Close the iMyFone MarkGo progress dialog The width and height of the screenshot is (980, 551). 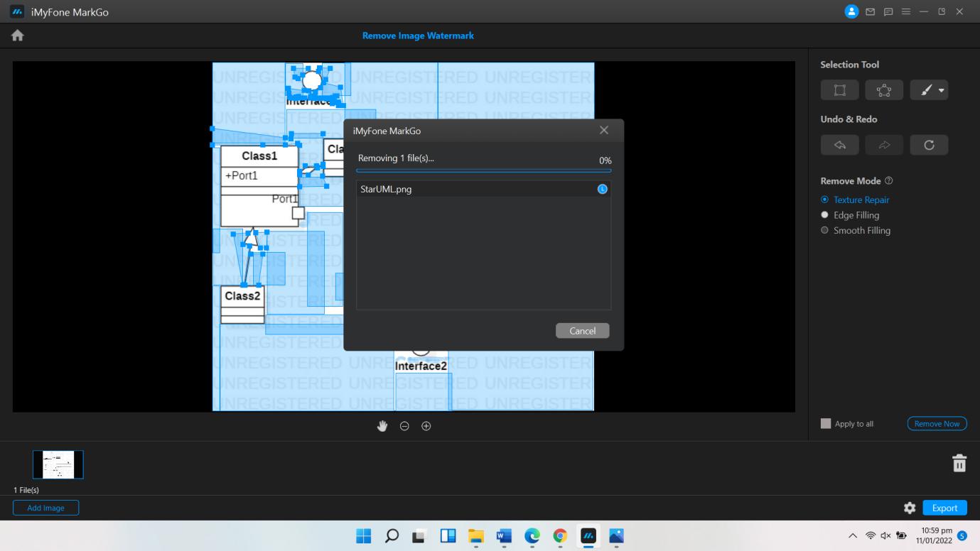point(604,130)
